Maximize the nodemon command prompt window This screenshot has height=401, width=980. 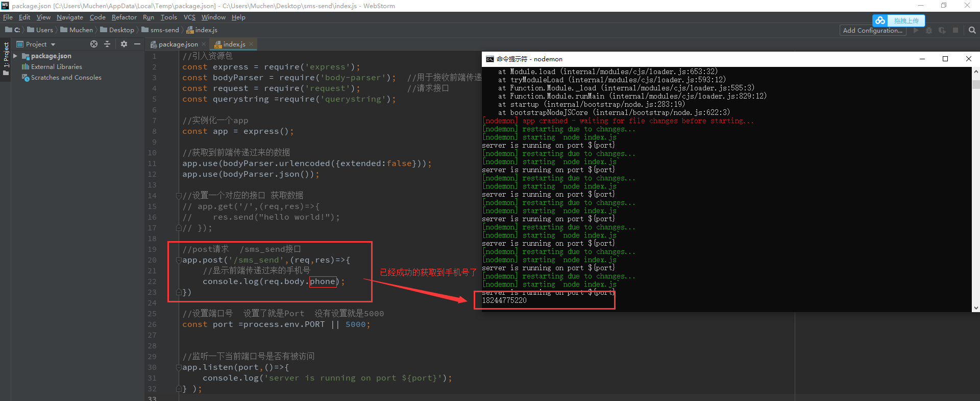tap(945, 59)
